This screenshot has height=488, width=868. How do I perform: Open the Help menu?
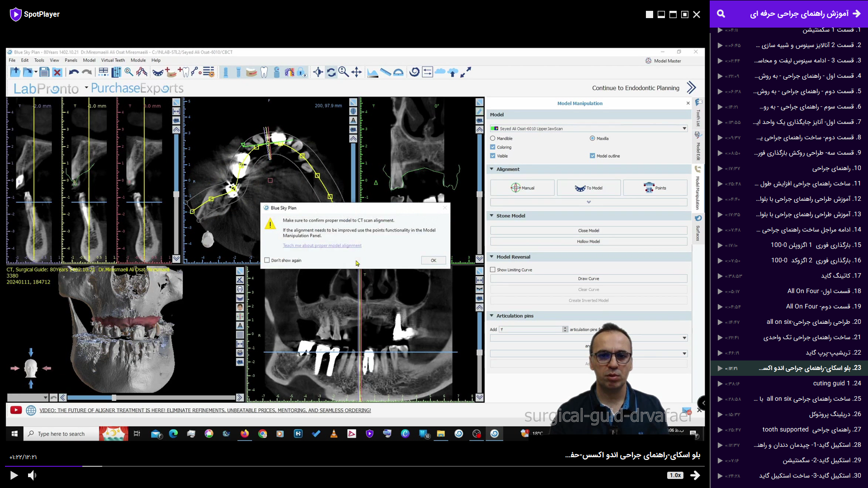[x=156, y=60]
